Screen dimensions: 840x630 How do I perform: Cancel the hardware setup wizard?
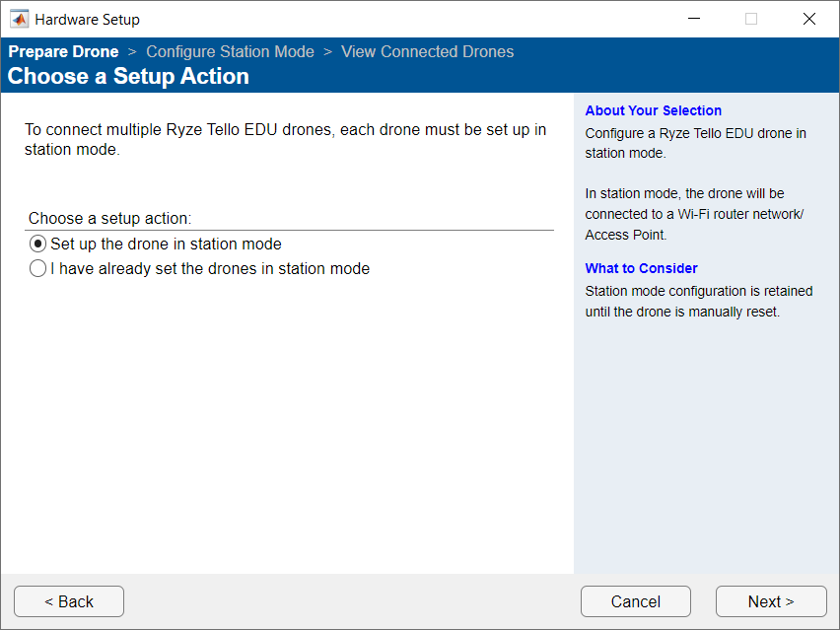pos(635,601)
